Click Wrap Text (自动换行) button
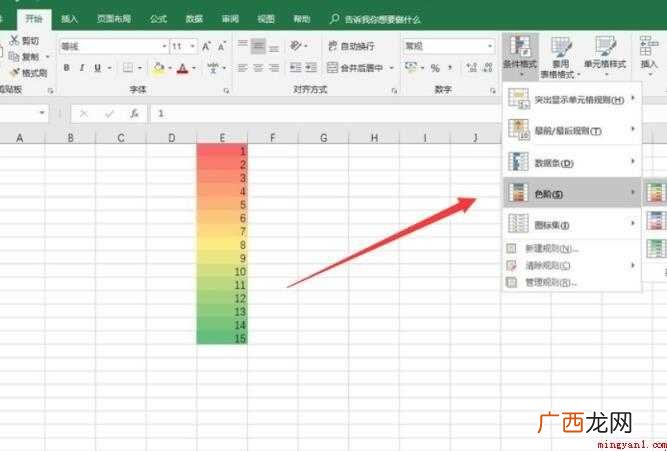Viewport: 667px width, 451px height. (351, 46)
